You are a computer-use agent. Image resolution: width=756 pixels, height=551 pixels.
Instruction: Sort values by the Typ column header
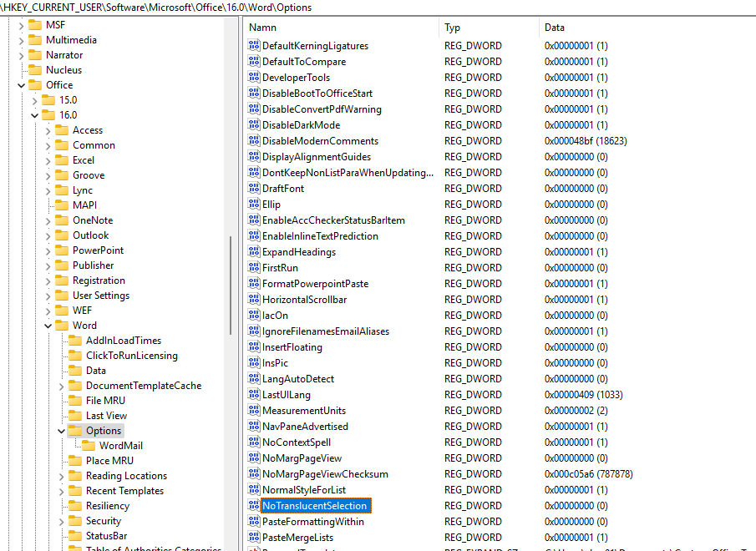(x=489, y=28)
